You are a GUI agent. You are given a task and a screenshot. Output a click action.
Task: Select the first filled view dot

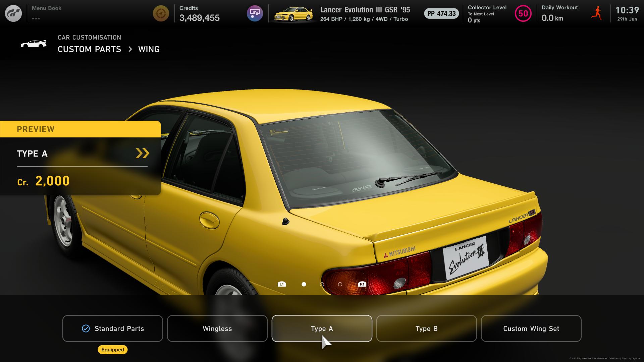coord(304,284)
